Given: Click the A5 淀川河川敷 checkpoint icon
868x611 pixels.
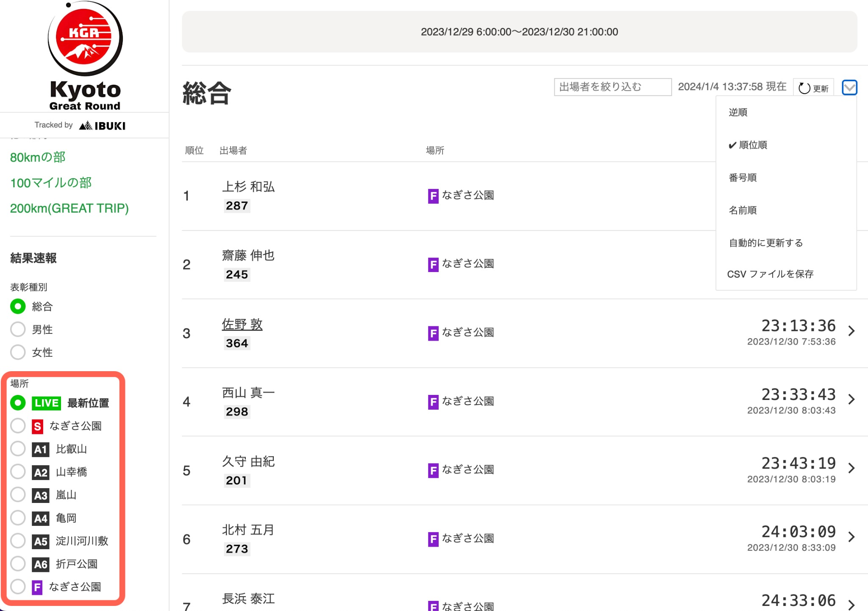Looking at the screenshot, I should pyautogui.click(x=41, y=541).
